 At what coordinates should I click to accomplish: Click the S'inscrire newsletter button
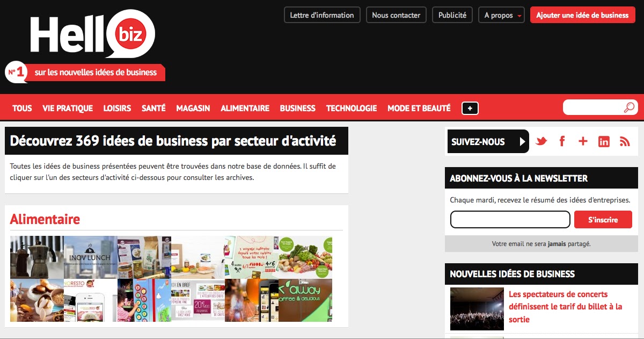click(x=603, y=220)
